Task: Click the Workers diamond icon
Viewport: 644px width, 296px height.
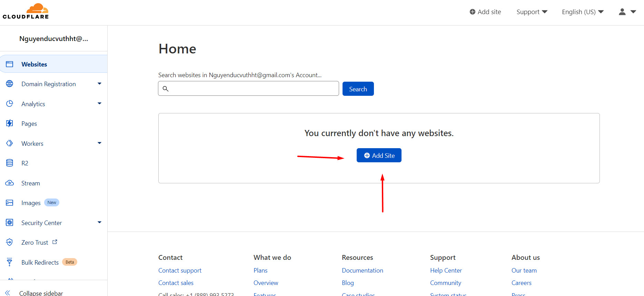Action: click(x=10, y=143)
